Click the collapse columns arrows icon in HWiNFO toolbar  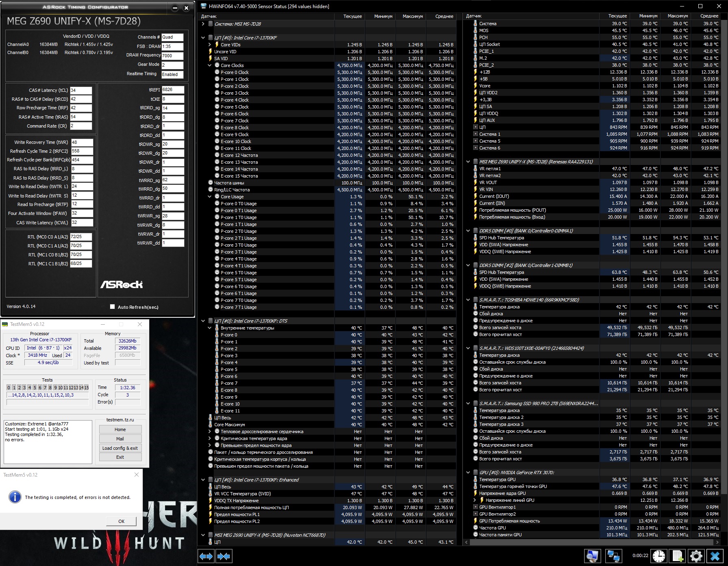click(224, 556)
